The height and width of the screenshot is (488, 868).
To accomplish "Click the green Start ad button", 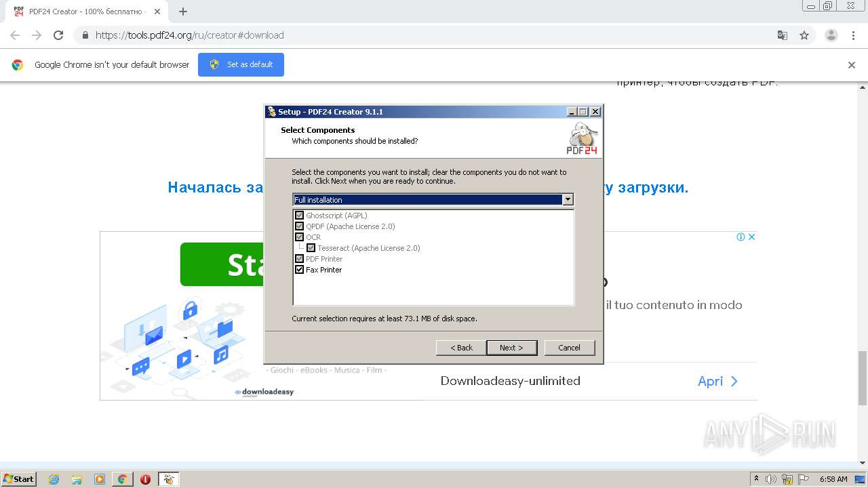I will click(x=222, y=264).
